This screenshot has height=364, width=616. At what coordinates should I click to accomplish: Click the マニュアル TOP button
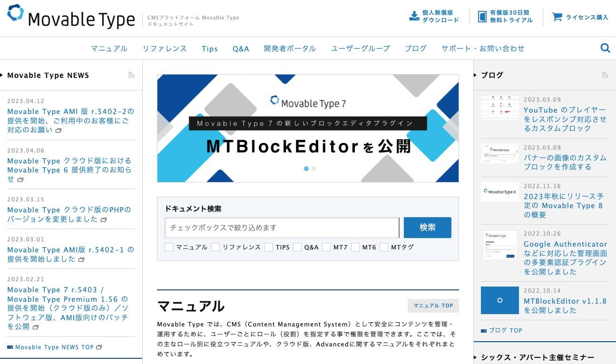click(433, 306)
